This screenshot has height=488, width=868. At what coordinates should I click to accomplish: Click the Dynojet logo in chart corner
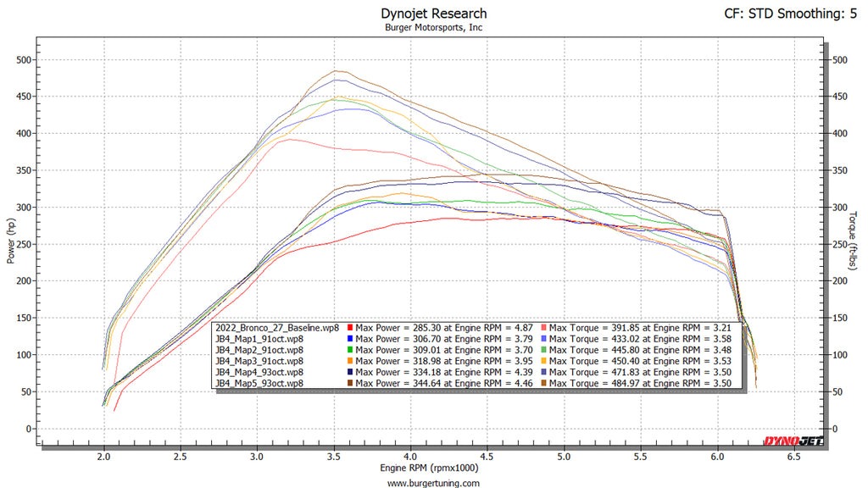793,441
